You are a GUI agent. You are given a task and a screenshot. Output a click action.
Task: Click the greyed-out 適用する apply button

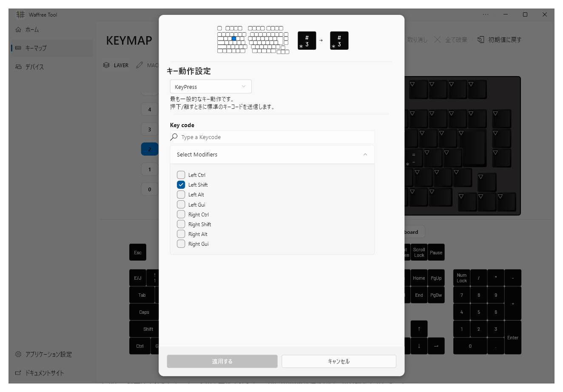pyautogui.click(x=222, y=361)
